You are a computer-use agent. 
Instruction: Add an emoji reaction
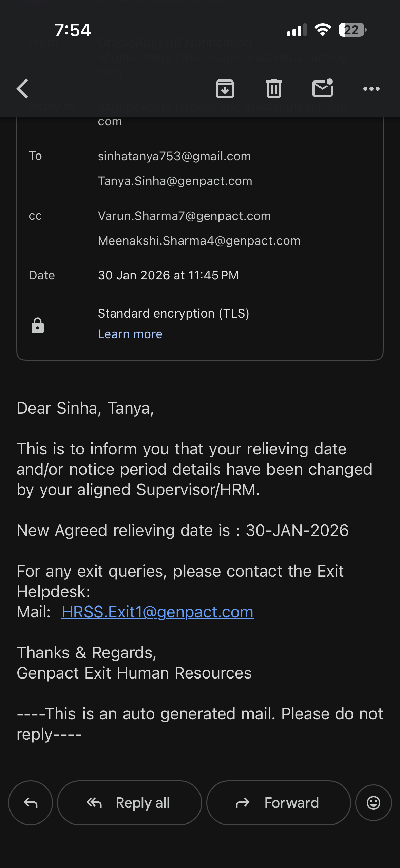pos(373,803)
